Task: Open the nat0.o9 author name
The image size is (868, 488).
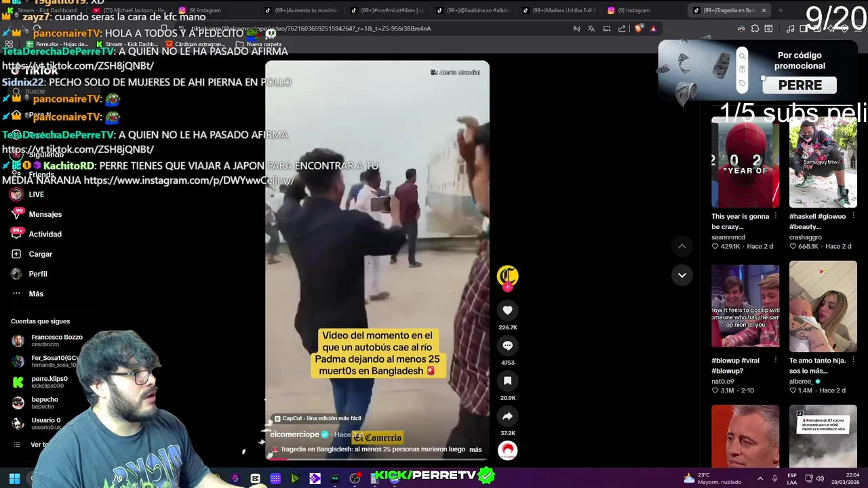Action: (x=723, y=382)
